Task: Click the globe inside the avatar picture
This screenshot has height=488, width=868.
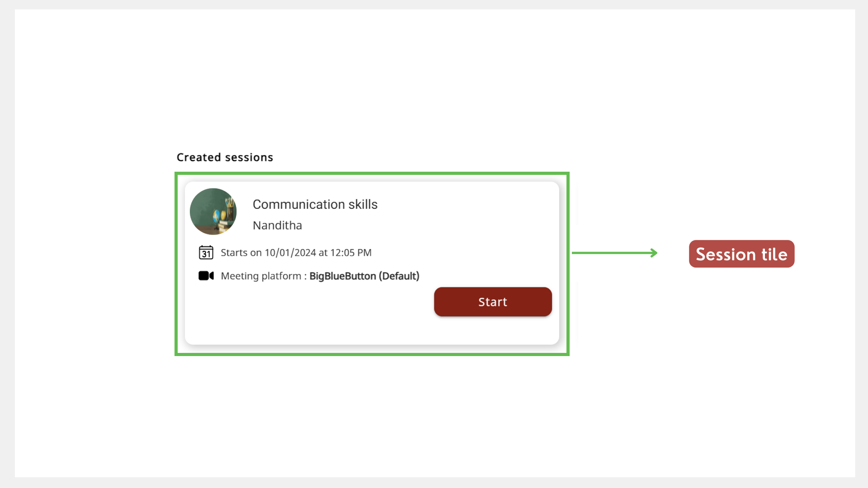Action: click(217, 215)
